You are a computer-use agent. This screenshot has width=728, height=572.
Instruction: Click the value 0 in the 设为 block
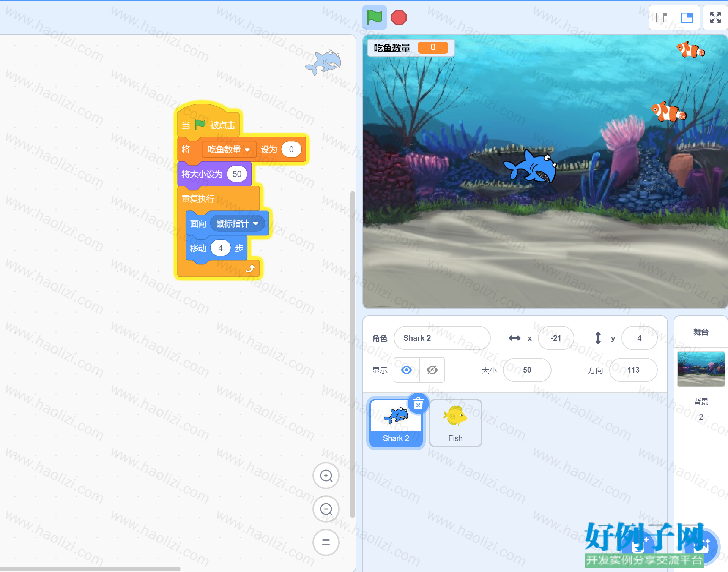click(x=291, y=149)
